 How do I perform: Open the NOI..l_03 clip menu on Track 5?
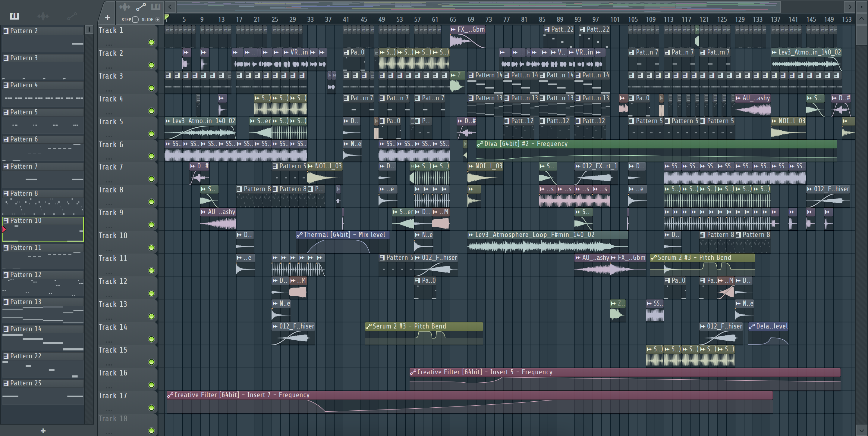[x=774, y=121]
